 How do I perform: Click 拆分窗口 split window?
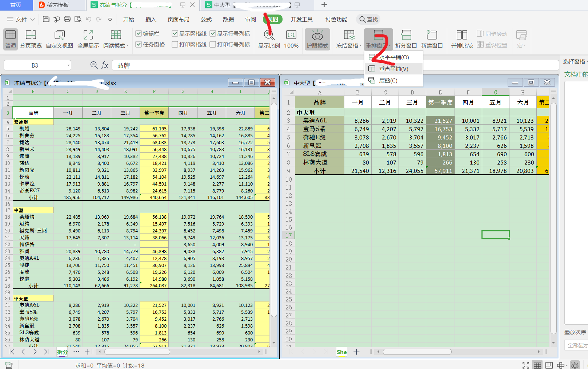point(406,39)
